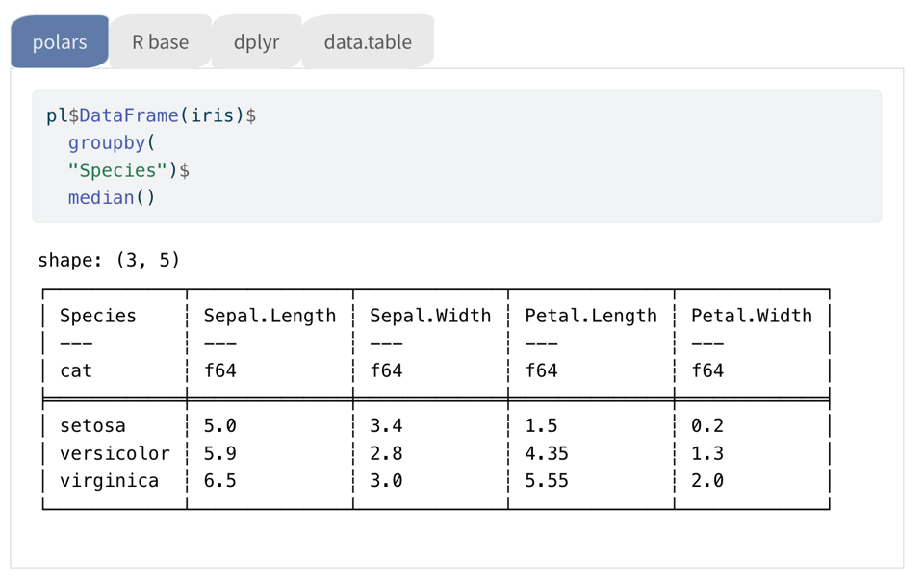Click the pl$DataFrame(iris)$ code line
Viewport: 924px width, 587px height.
(x=151, y=115)
